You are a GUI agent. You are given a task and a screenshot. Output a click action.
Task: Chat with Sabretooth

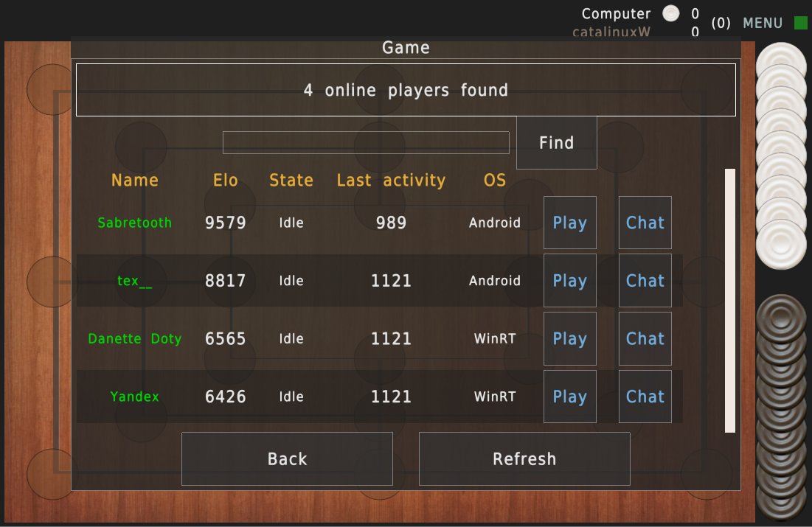coord(645,223)
